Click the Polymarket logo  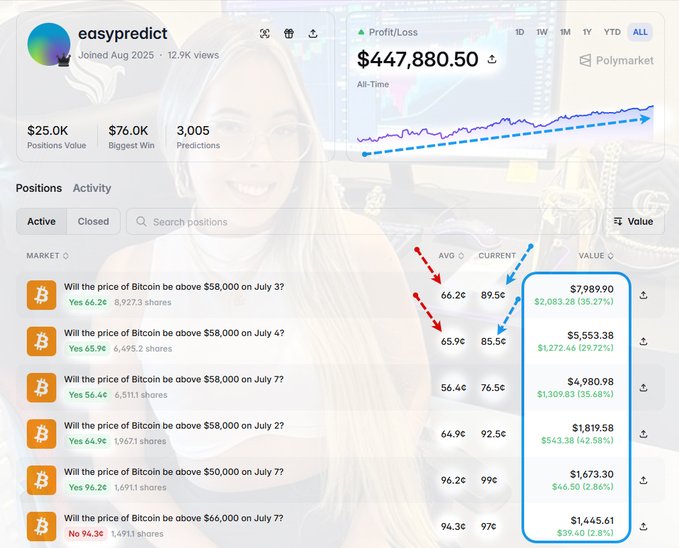617,61
